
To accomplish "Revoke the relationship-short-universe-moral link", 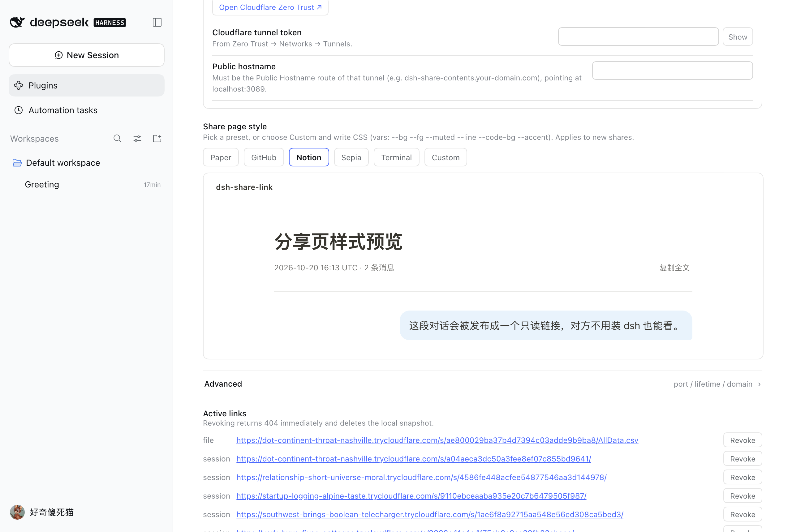I will point(742,477).
